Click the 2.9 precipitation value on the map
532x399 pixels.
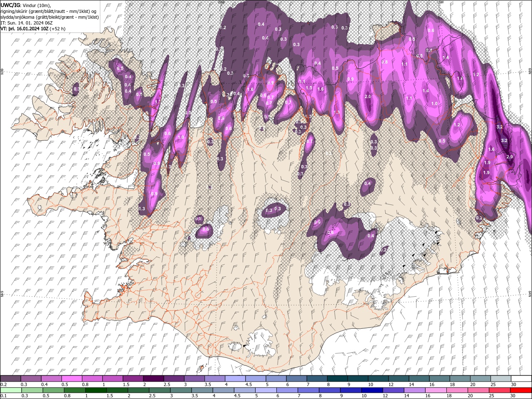pyautogui.click(x=510, y=157)
